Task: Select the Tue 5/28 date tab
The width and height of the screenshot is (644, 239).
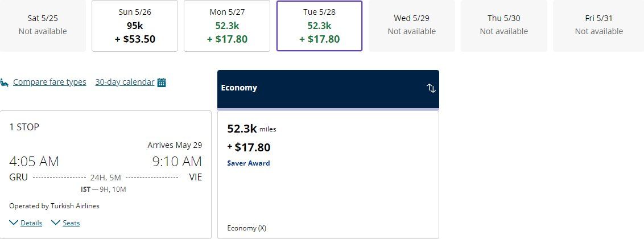Action: click(319, 26)
